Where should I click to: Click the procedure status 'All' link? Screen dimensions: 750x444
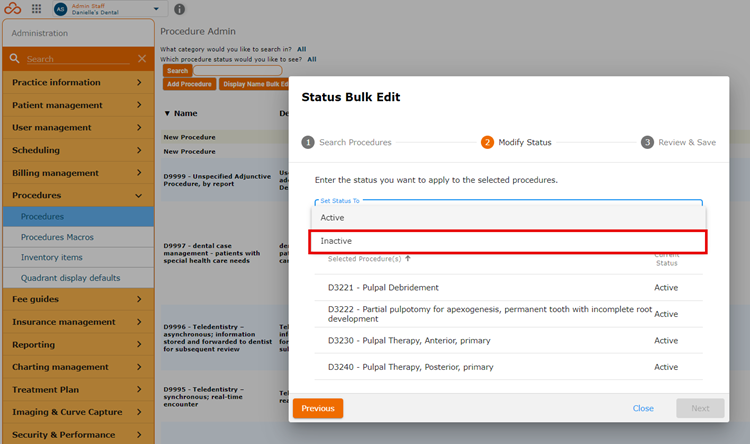point(312,59)
